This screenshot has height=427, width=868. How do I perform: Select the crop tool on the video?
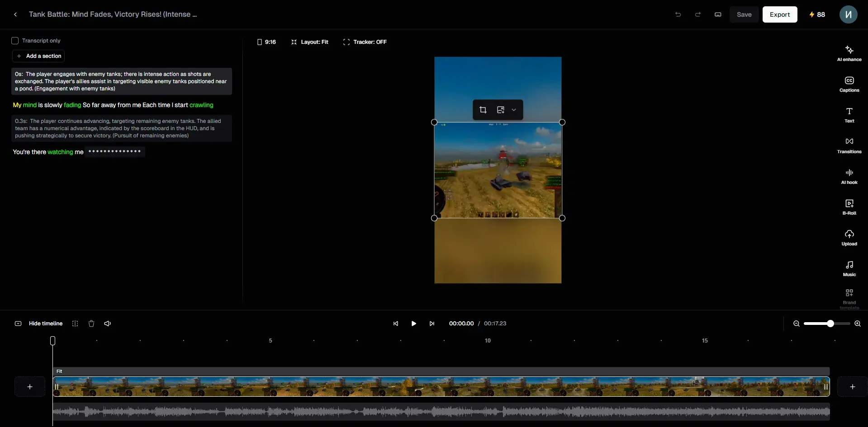[x=483, y=110]
